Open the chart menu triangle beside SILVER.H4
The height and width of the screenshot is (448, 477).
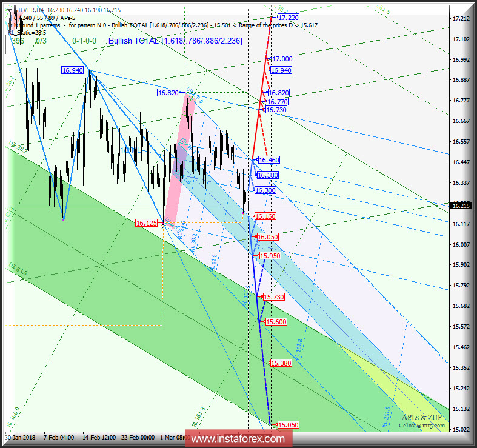10,10
